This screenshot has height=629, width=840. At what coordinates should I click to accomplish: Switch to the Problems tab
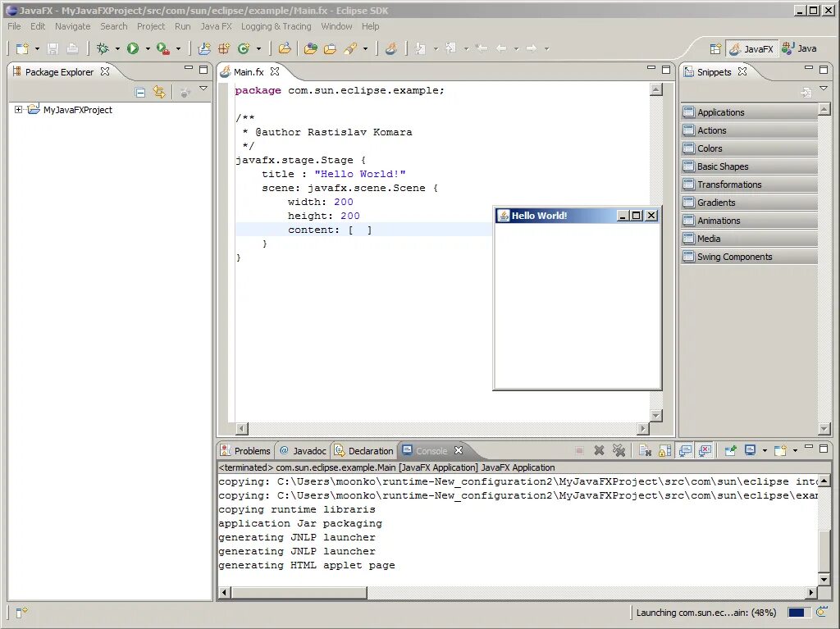coord(246,450)
